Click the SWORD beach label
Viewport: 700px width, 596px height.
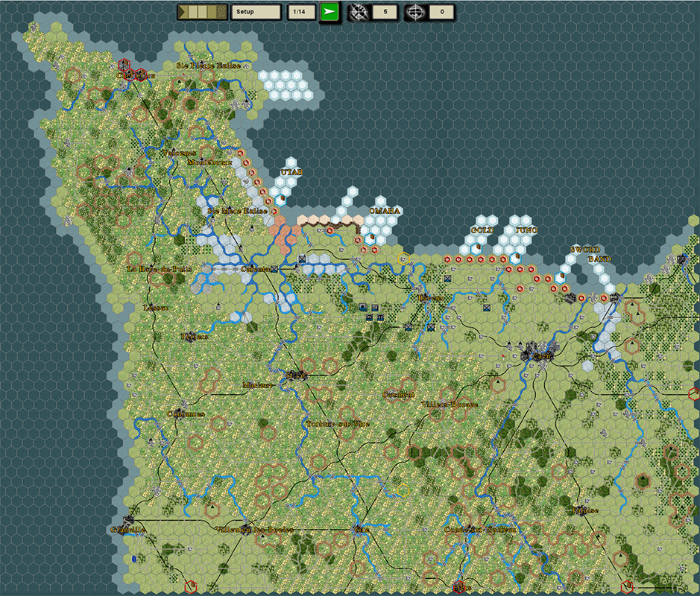[x=585, y=250]
